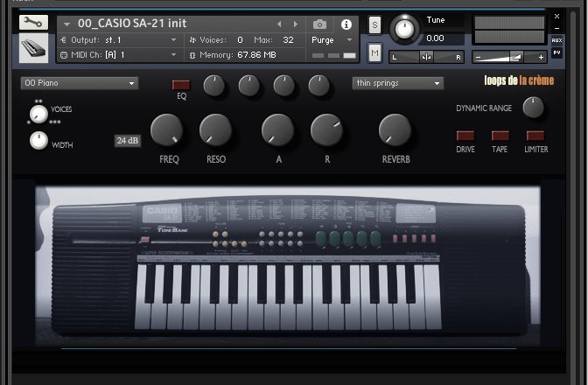Click the Voices 0 readout
The width and height of the screenshot is (588, 385).
point(240,39)
